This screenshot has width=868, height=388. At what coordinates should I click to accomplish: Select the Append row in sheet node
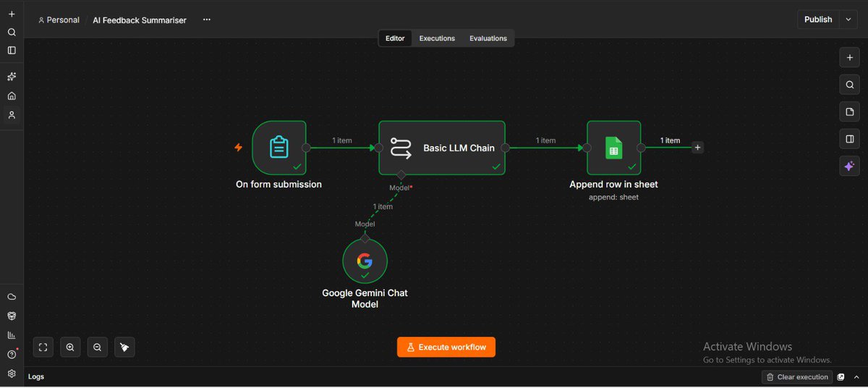coord(614,148)
